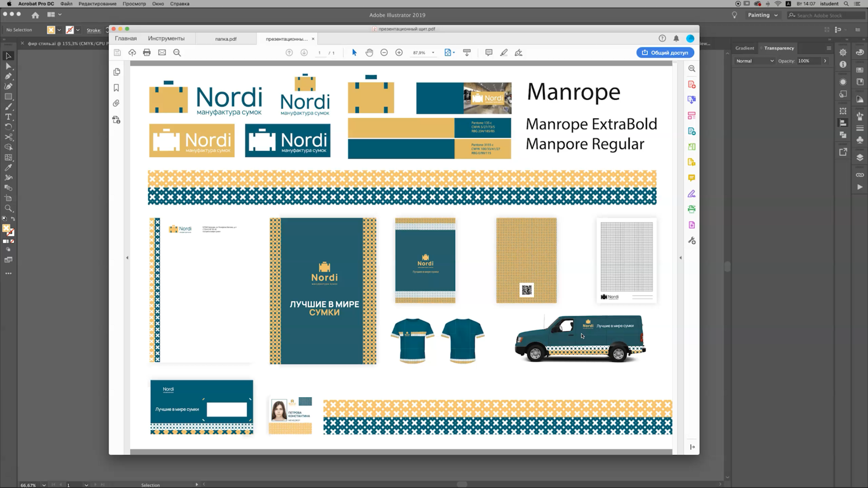Open Acrobat notifications bell
Screen dimensions: 868x488
(676, 38)
